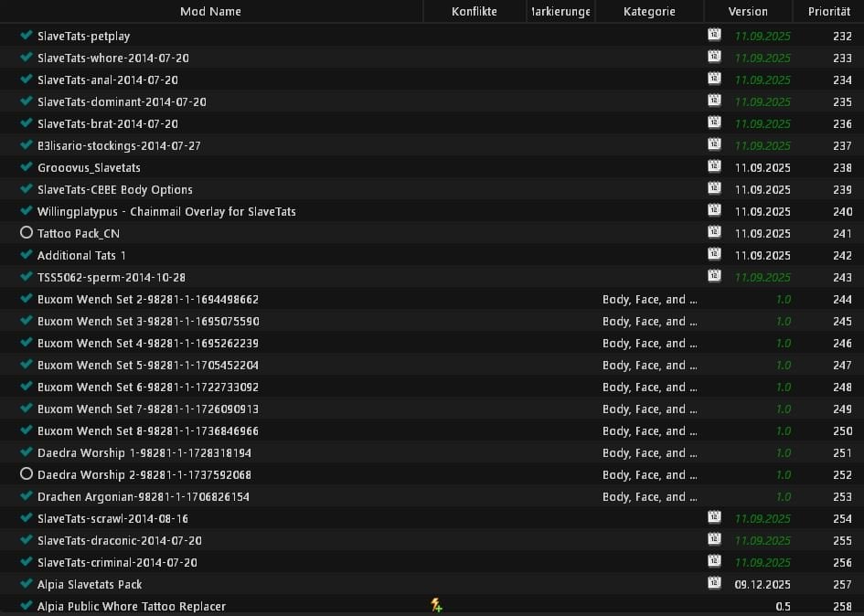Select Willingplatypus - Chainmail Overlay for SlaveTats
The width and height of the screenshot is (864, 616).
tap(166, 211)
